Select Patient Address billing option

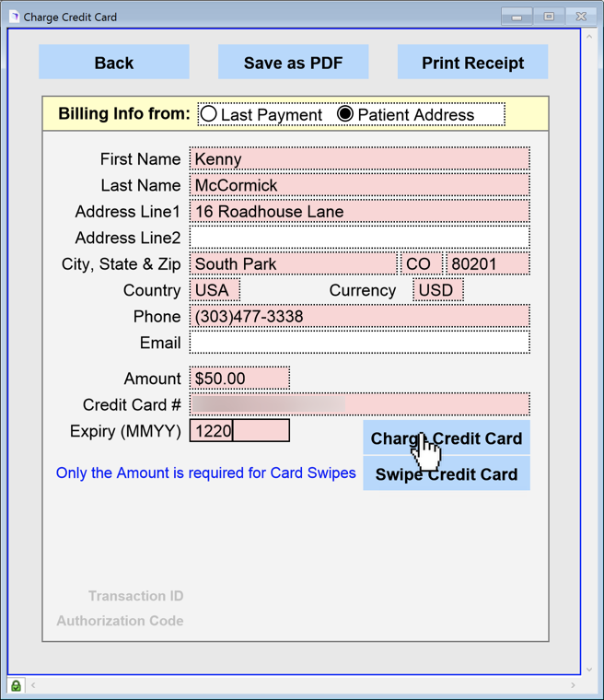pos(345,114)
